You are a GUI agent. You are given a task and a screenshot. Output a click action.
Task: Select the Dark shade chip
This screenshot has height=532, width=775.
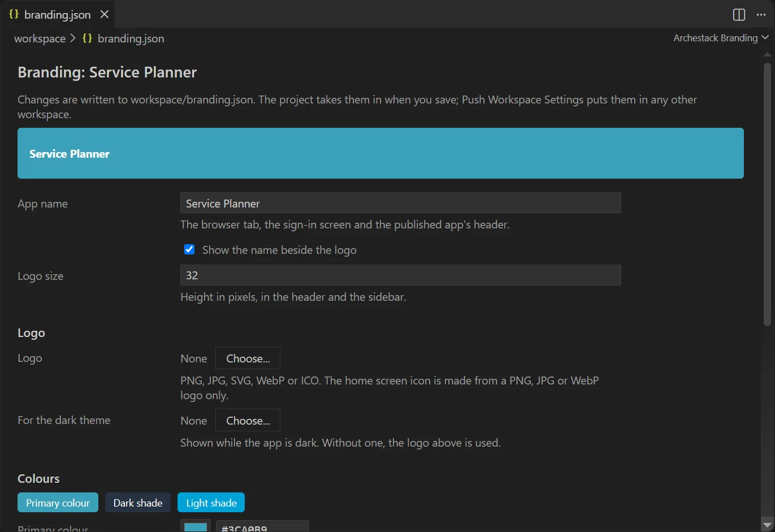pyautogui.click(x=137, y=503)
